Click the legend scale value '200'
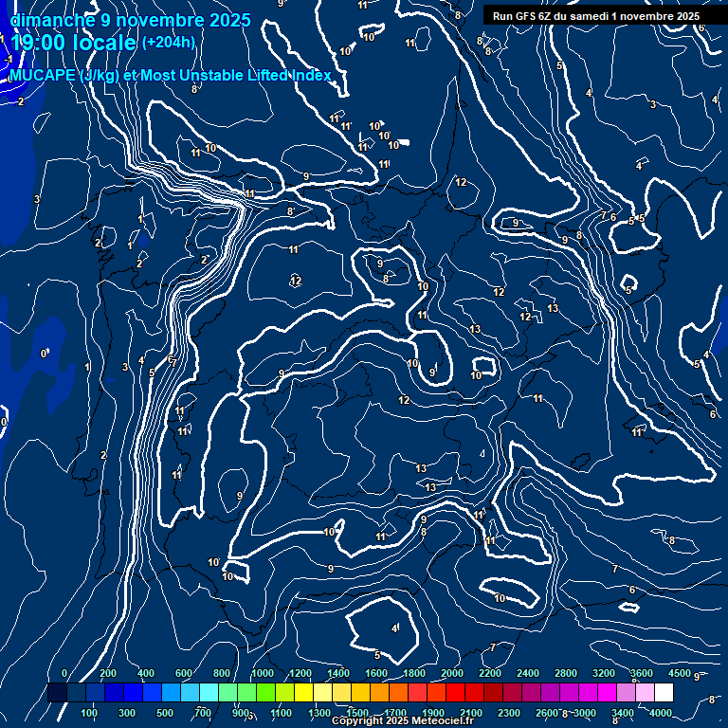 point(108,673)
